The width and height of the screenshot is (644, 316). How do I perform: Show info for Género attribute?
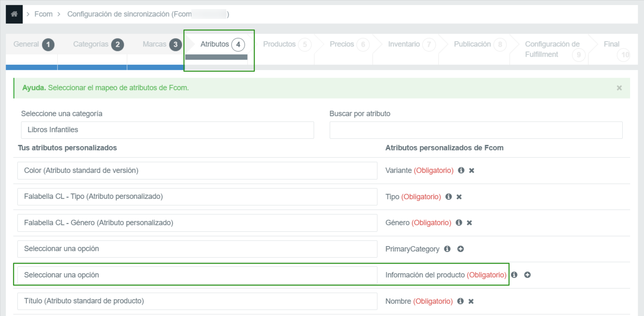[x=459, y=223]
